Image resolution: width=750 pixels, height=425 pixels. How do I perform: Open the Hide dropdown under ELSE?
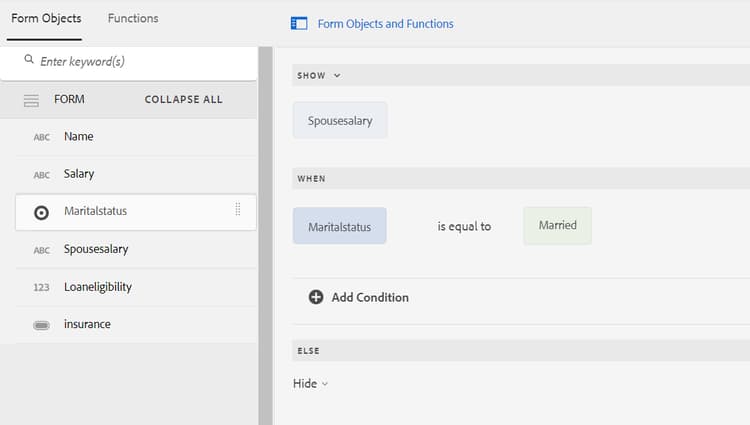(311, 384)
